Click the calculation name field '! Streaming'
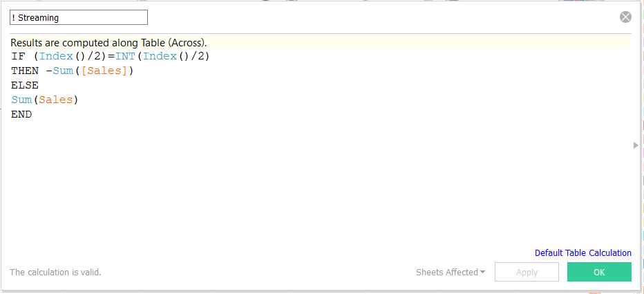644x294 pixels. pyautogui.click(x=79, y=18)
